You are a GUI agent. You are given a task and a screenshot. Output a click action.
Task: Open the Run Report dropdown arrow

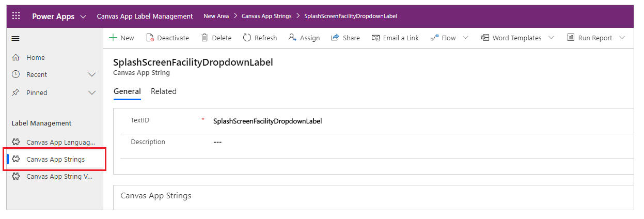click(622, 38)
